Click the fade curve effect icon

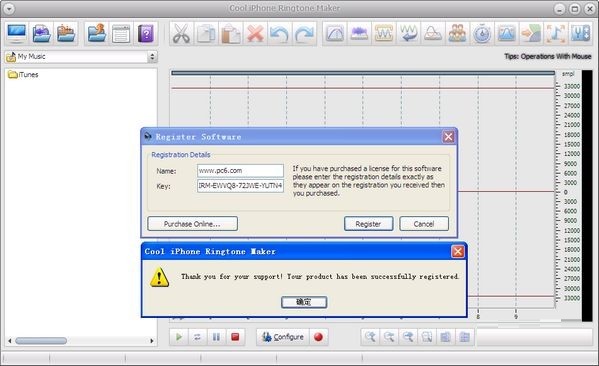tap(335, 34)
